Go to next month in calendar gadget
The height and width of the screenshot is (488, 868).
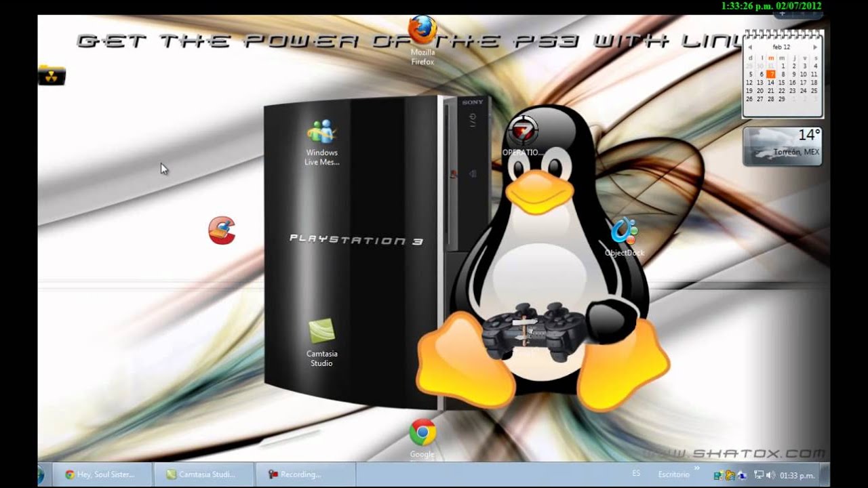coord(814,47)
